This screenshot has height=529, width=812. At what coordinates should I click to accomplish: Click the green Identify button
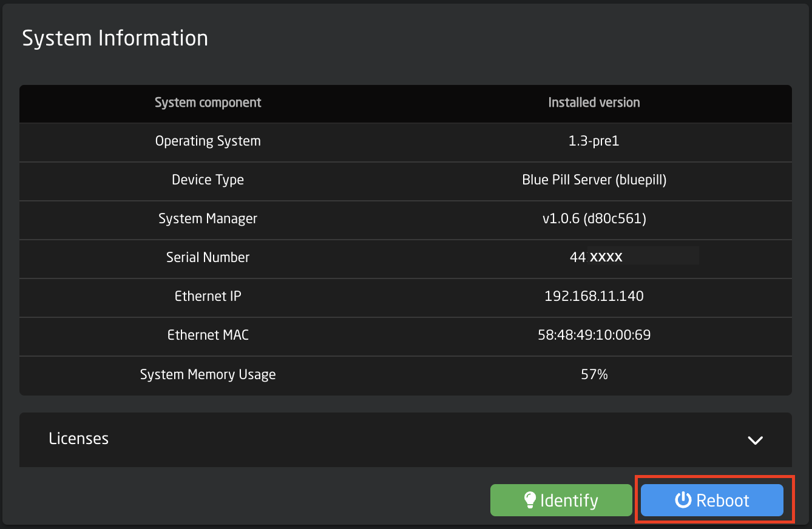561,500
